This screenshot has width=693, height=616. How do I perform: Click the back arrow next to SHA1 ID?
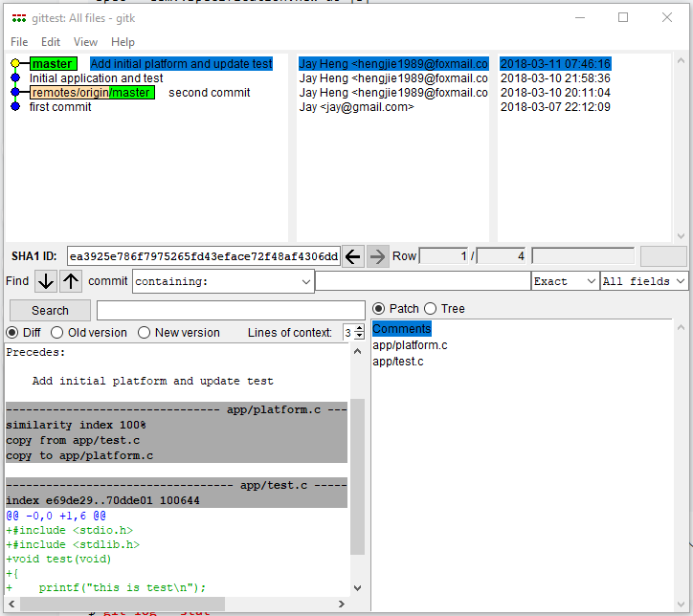click(x=352, y=256)
